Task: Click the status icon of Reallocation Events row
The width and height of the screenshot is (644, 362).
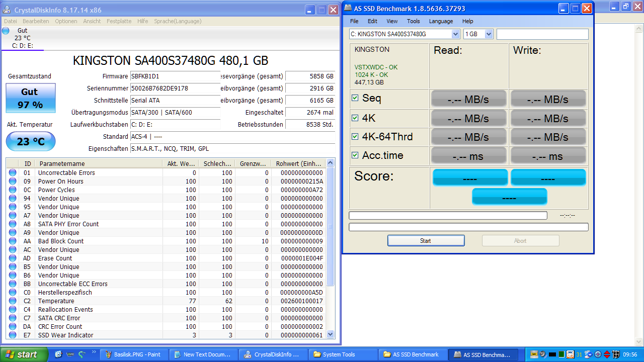Action: point(13,309)
